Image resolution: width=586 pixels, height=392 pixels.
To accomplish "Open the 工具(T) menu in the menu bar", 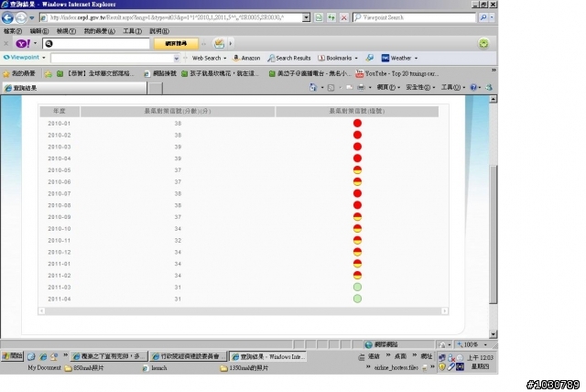I will coord(132,31).
